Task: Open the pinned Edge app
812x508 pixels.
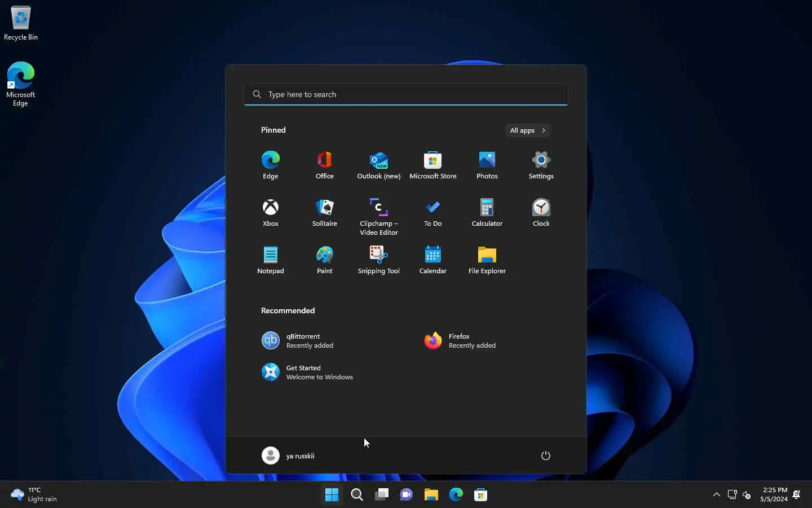Action: tap(271, 165)
